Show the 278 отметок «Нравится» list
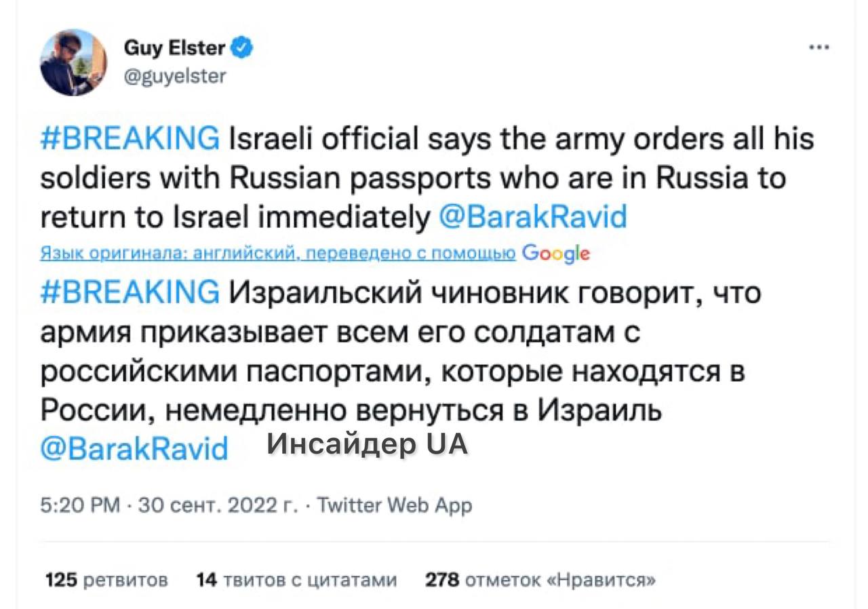Image resolution: width=868 pixels, height=609 pixels. (x=540, y=580)
